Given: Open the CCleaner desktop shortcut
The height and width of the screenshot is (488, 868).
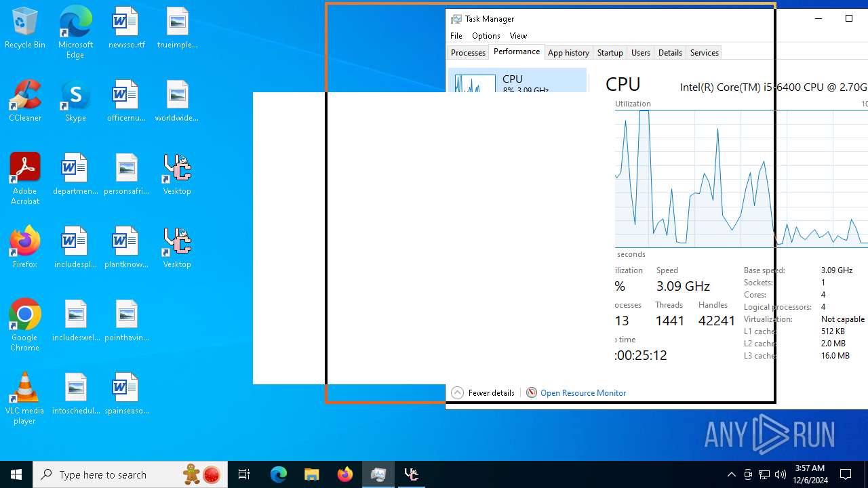Looking at the screenshot, I should pos(25,102).
